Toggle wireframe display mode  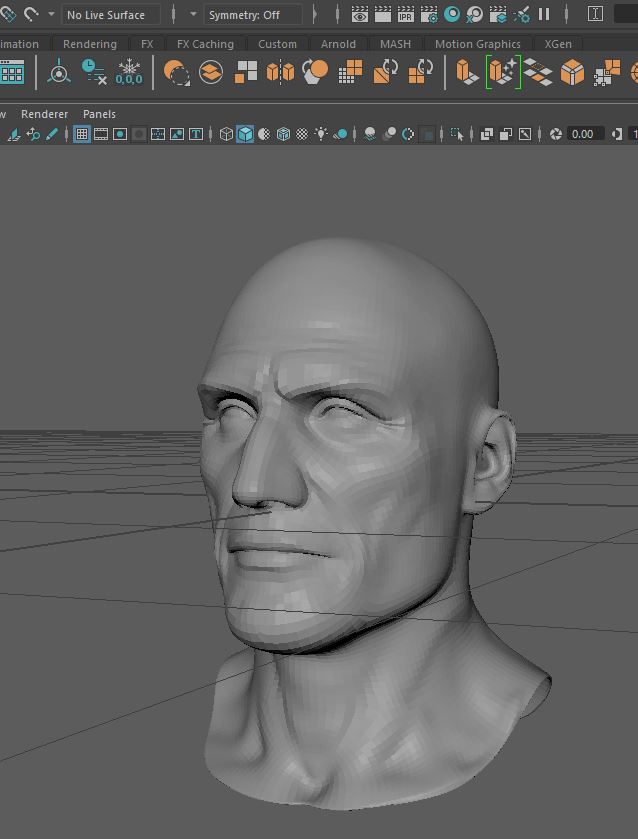[227, 134]
